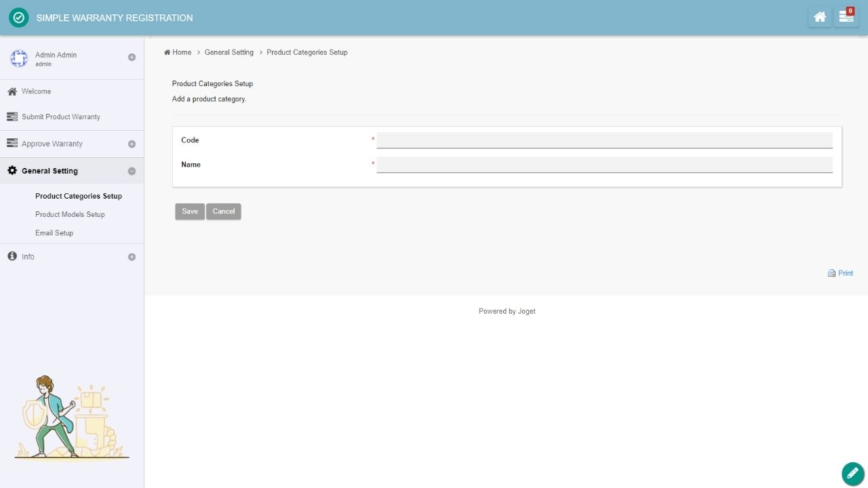Open Product Models Setup menu item
The width and height of the screenshot is (868, 488).
pyautogui.click(x=70, y=214)
